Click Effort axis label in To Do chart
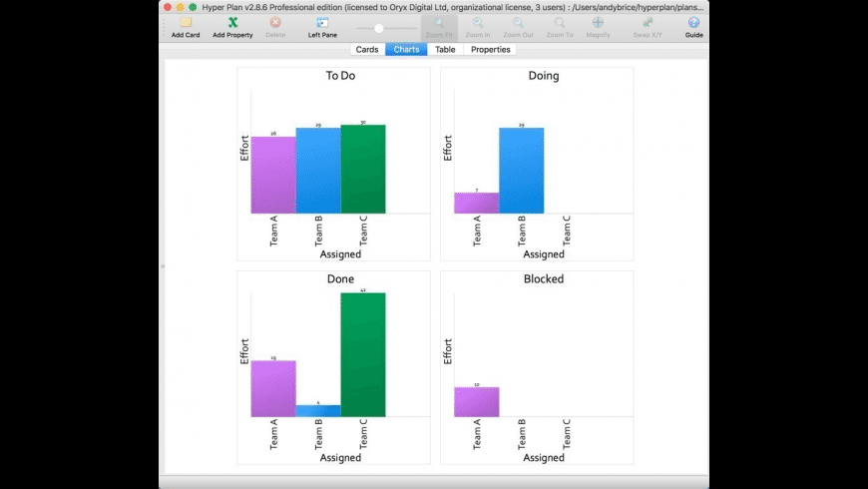This screenshot has width=868, height=489. (x=244, y=148)
